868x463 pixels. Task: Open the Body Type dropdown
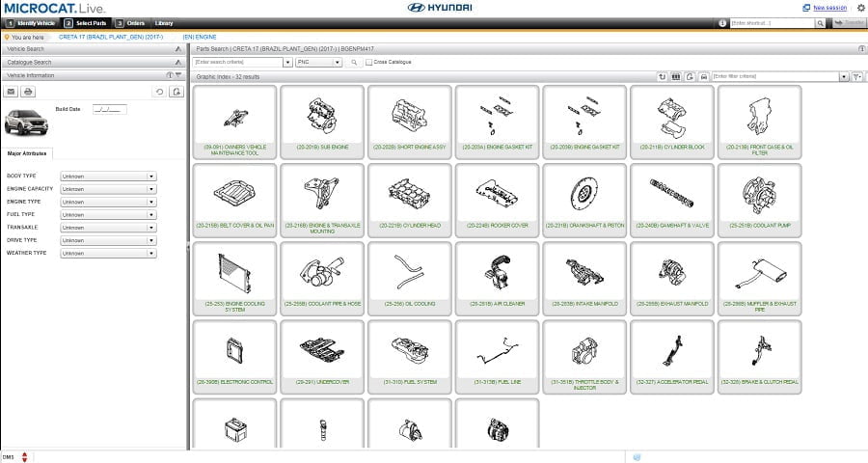pyautogui.click(x=108, y=177)
